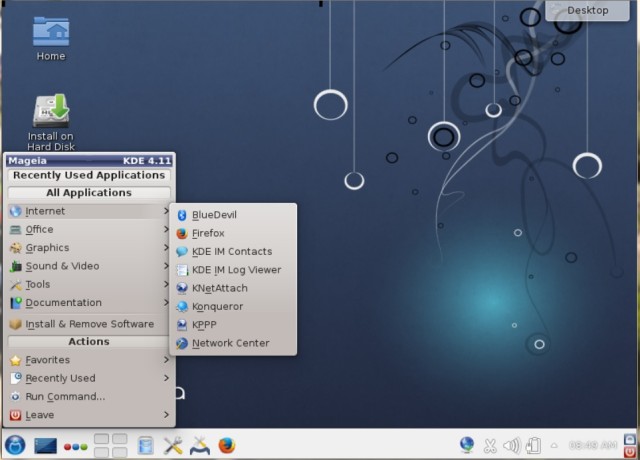Expand arrow next to Recently Used
The height and width of the screenshot is (460, 640).
(x=166, y=378)
